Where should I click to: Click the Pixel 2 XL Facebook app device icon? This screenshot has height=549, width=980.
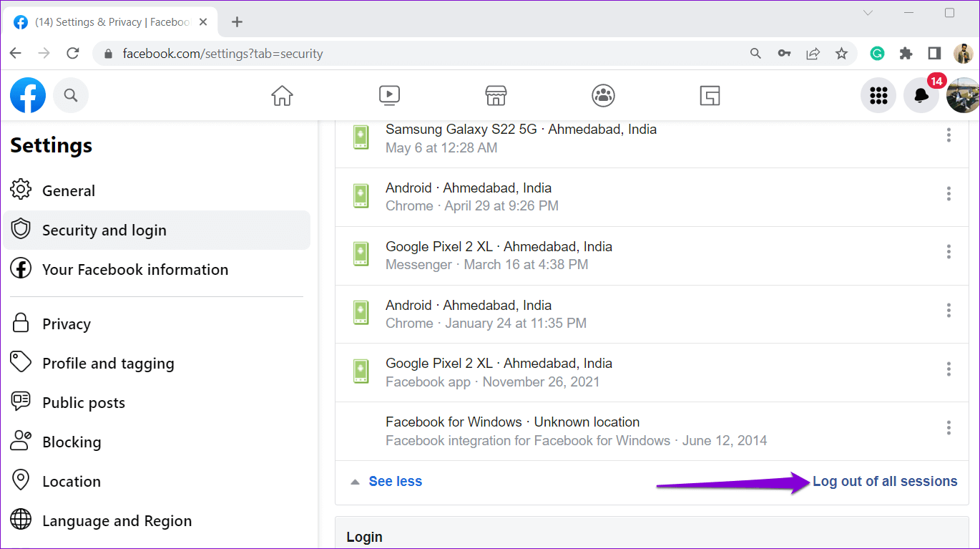[361, 371]
